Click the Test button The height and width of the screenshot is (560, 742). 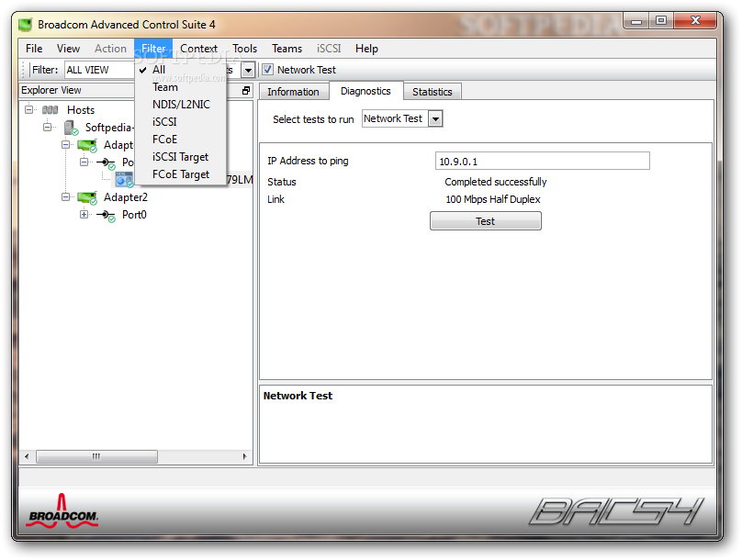tap(486, 221)
